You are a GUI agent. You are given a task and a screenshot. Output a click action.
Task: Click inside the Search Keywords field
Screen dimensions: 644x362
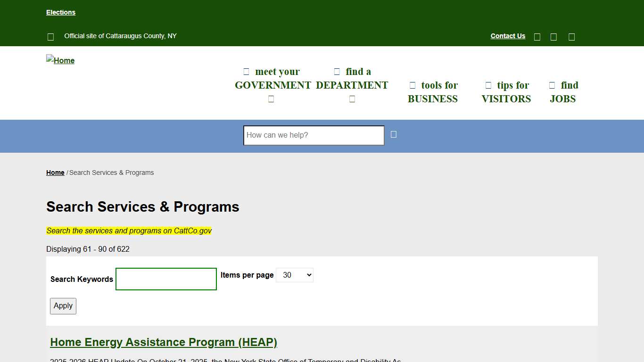[x=166, y=279]
